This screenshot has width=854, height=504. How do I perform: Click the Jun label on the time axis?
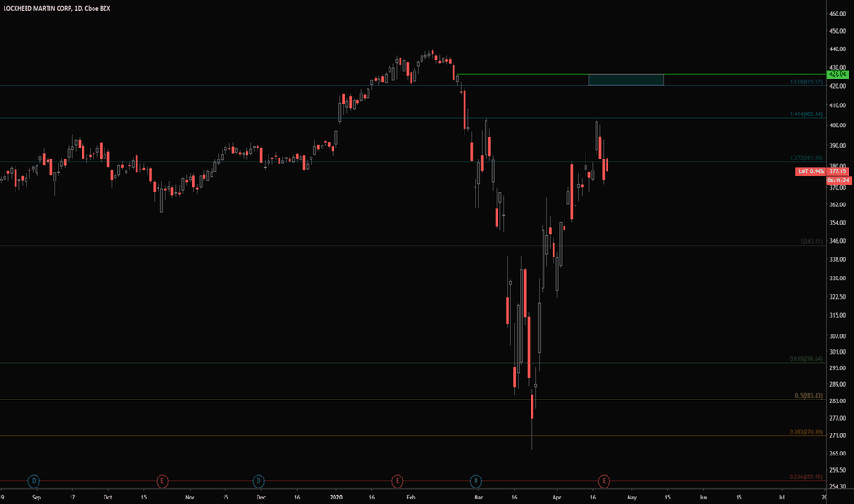[x=703, y=498]
